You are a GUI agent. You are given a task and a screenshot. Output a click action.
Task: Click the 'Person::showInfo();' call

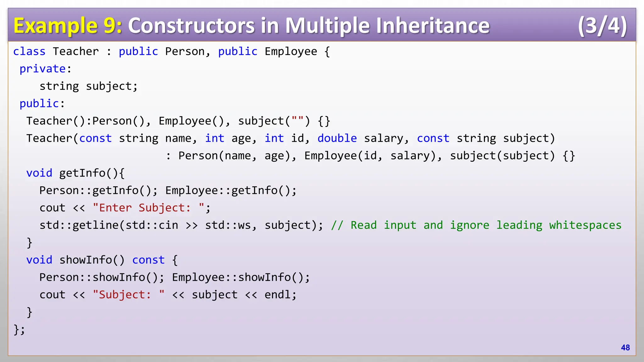coord(102,277)
